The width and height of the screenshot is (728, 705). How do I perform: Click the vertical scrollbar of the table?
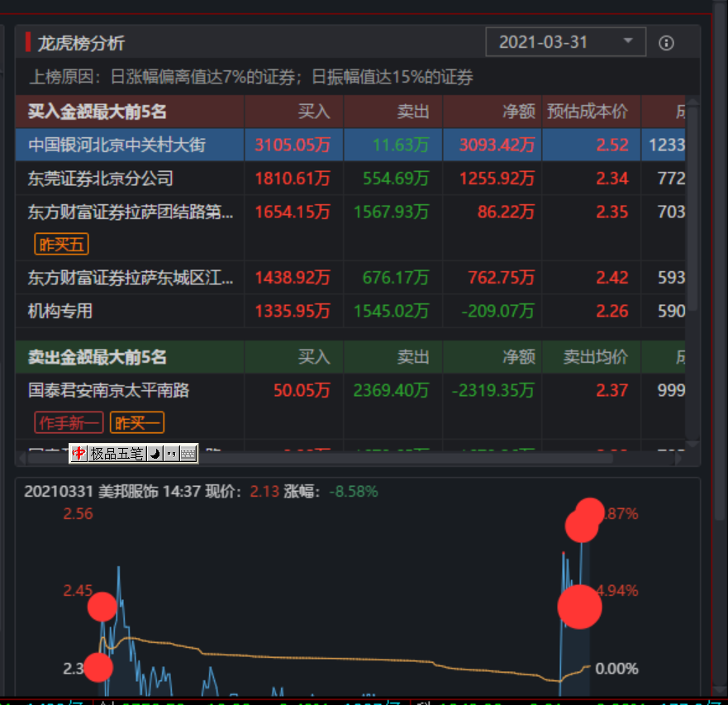[692, 209]
